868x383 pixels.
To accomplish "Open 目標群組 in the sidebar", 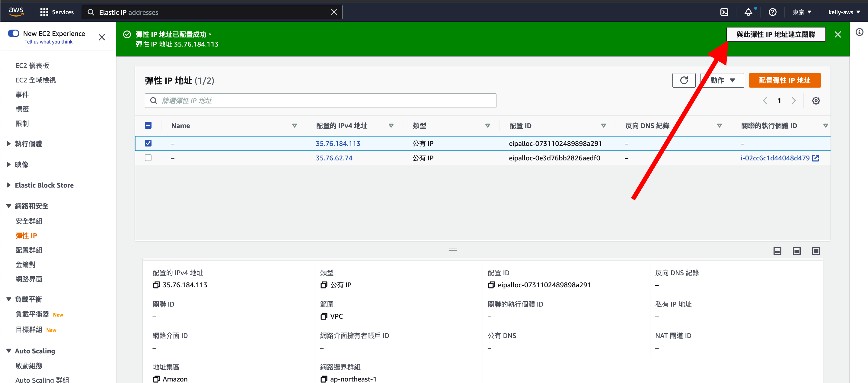I will point(29,330).
